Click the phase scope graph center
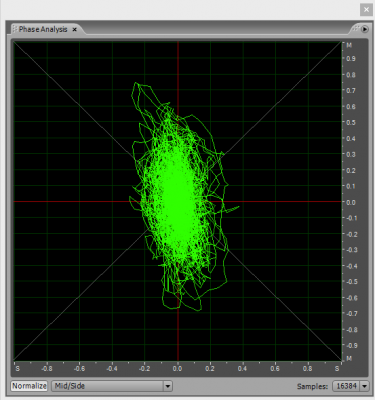375x400 pixels. coord(178,201)
